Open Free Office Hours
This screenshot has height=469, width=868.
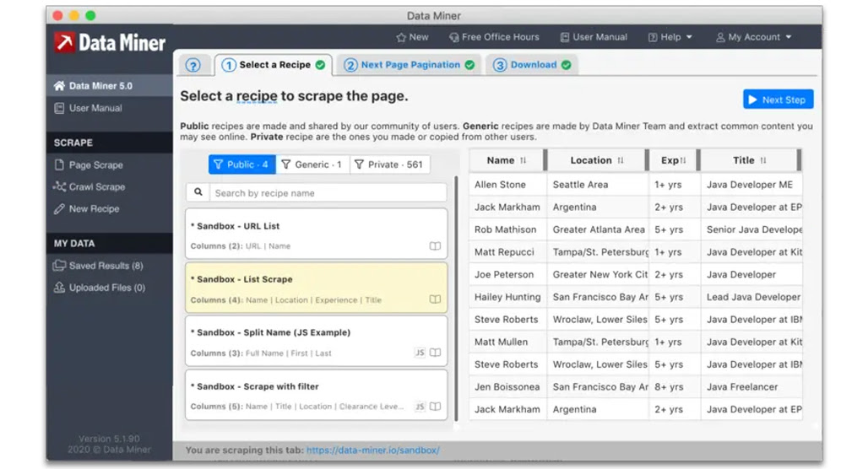click(494, 37)
